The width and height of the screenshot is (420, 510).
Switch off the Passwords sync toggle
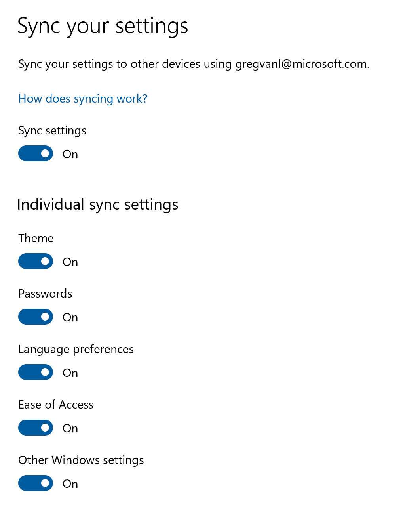[36, 317]
